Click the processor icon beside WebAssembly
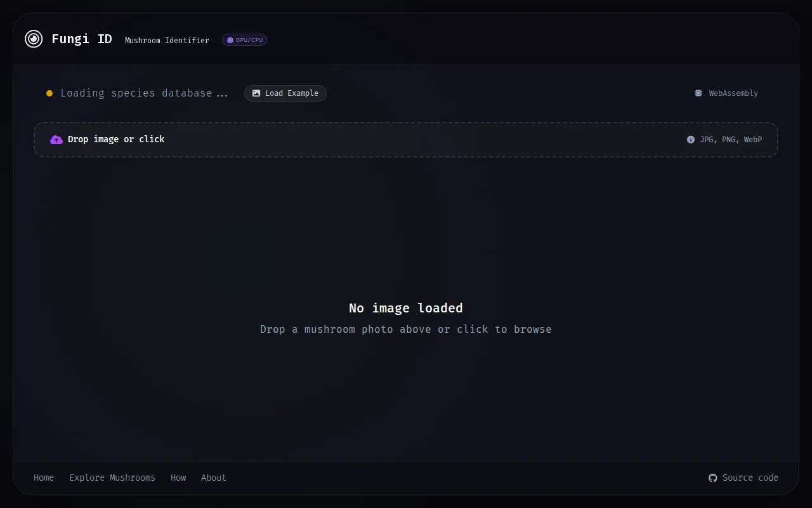 pyautogui.click(x=698, y=93)
